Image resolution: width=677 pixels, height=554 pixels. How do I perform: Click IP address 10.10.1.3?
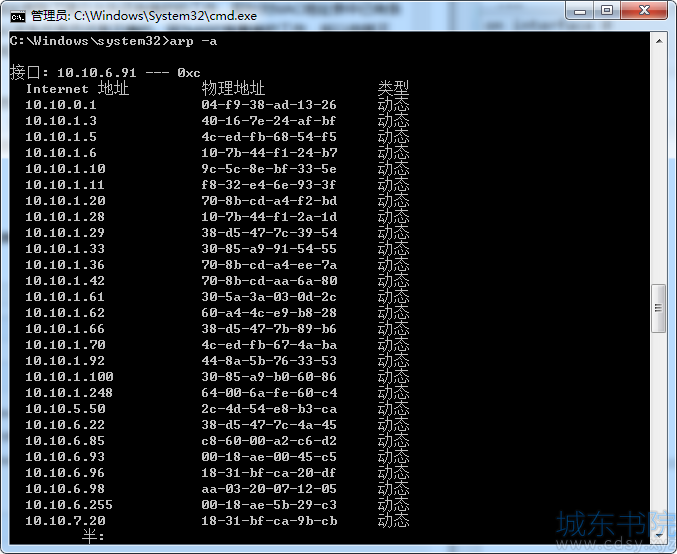[x=61, y=121]
